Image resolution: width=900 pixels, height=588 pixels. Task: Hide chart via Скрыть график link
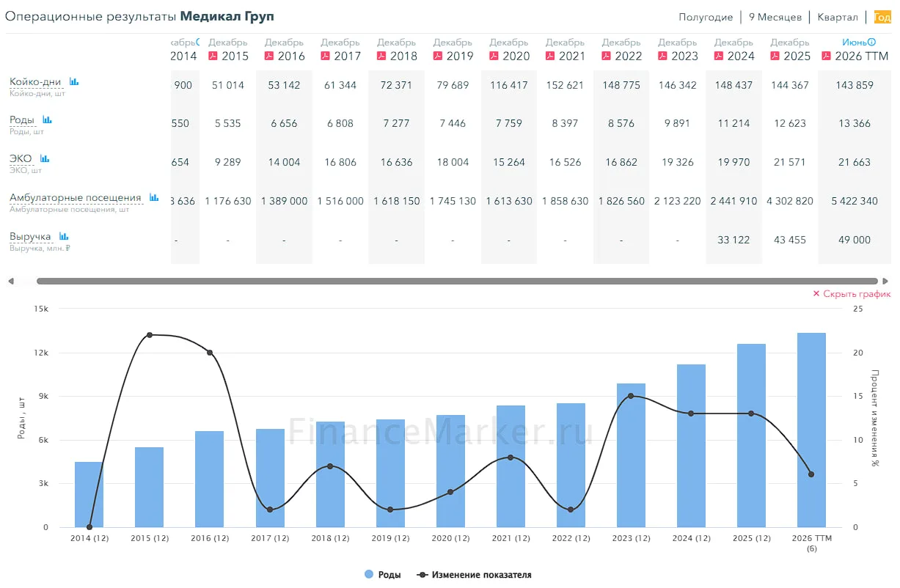pos(852,293)
